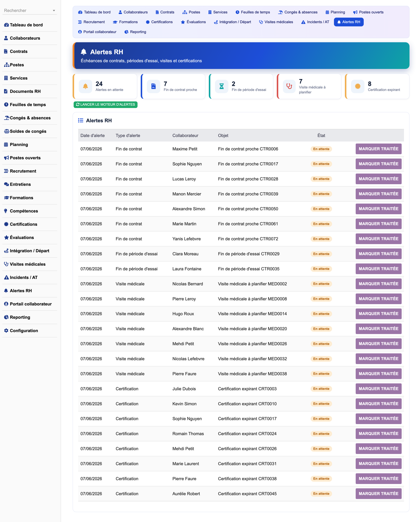Click 'Fin de contrat proche CTR0050' cell

[248, 209]
